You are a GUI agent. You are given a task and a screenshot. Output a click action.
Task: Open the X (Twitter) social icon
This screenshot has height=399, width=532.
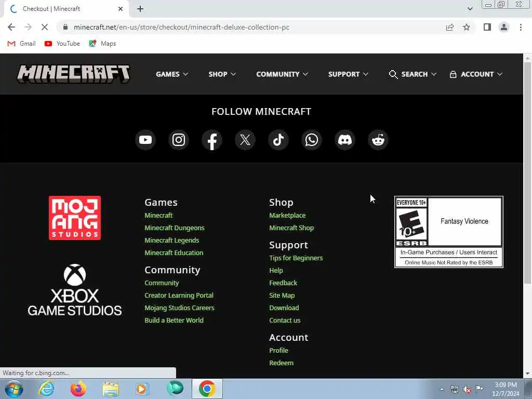pyautogui.click(x=245, y=140)
